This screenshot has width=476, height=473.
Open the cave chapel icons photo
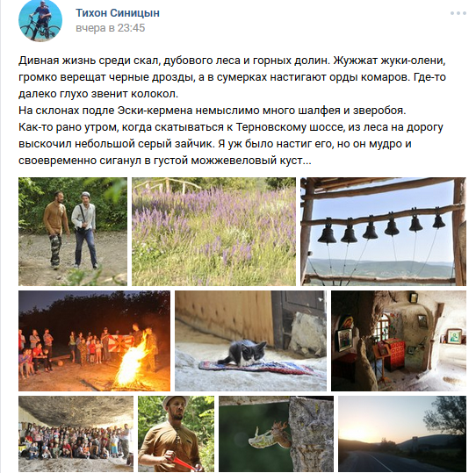pos(399,340)
